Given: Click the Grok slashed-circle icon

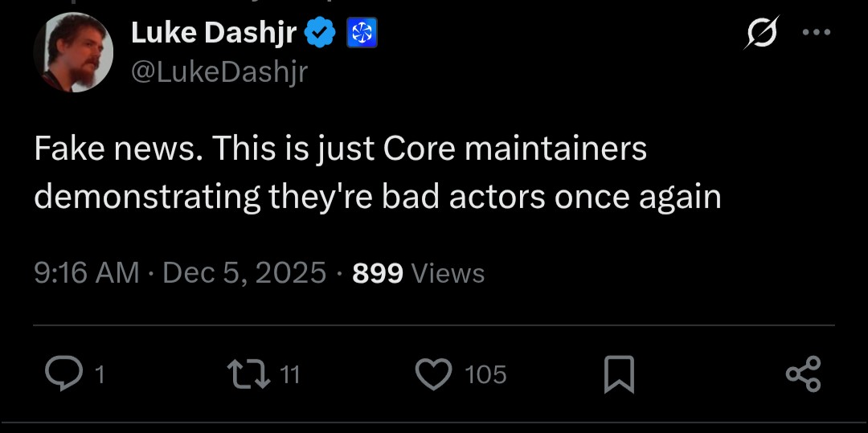Looking at the screenshot, I should click(x=761, y=33).
